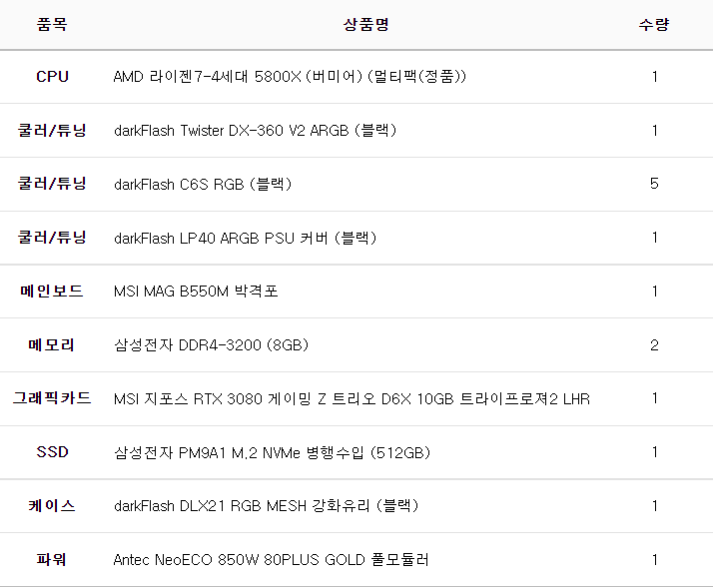Click the 메인보드 category label
Screen dimensions: 713x588
(52, 292)
